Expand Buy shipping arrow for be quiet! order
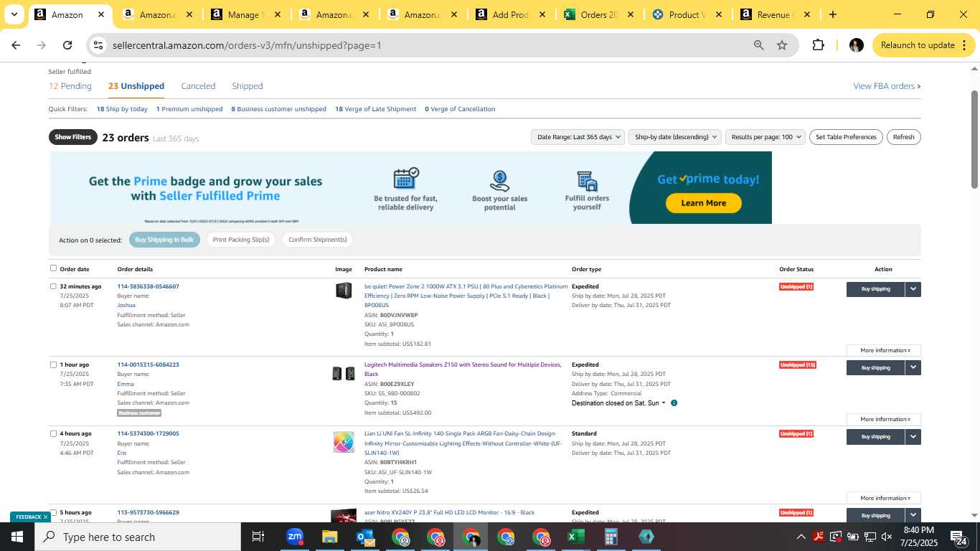 tap(913, 289)
